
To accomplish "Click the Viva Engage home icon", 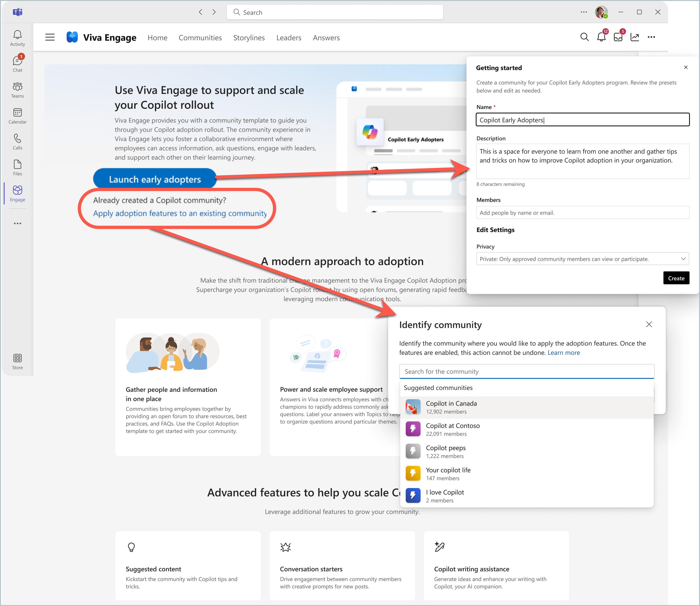I will (73, 37).
